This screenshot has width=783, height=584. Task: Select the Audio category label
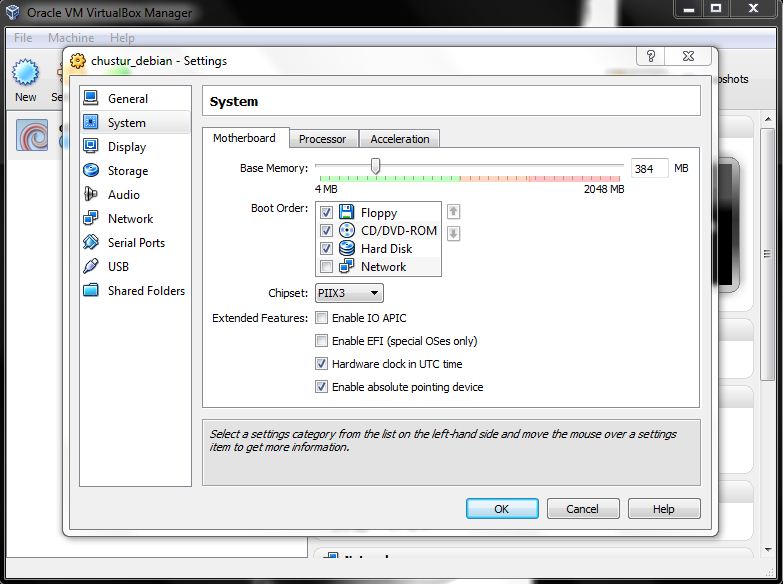tap(124, 194)
